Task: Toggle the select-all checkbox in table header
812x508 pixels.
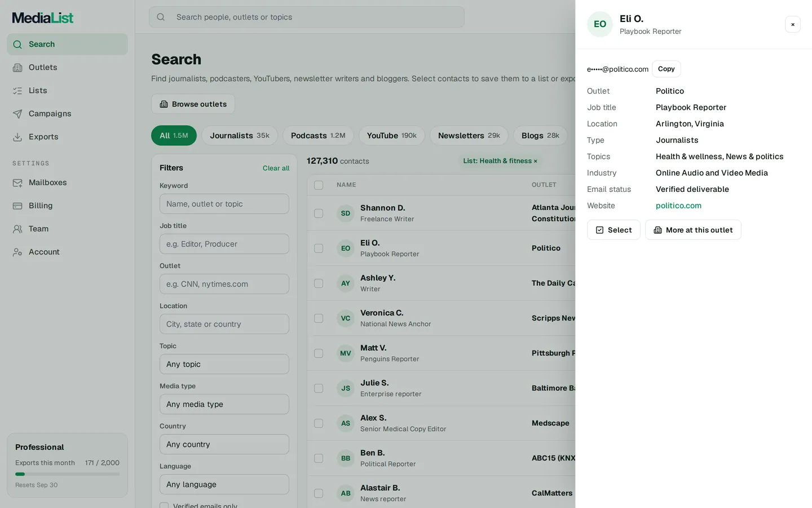Action: pos(319,185)
